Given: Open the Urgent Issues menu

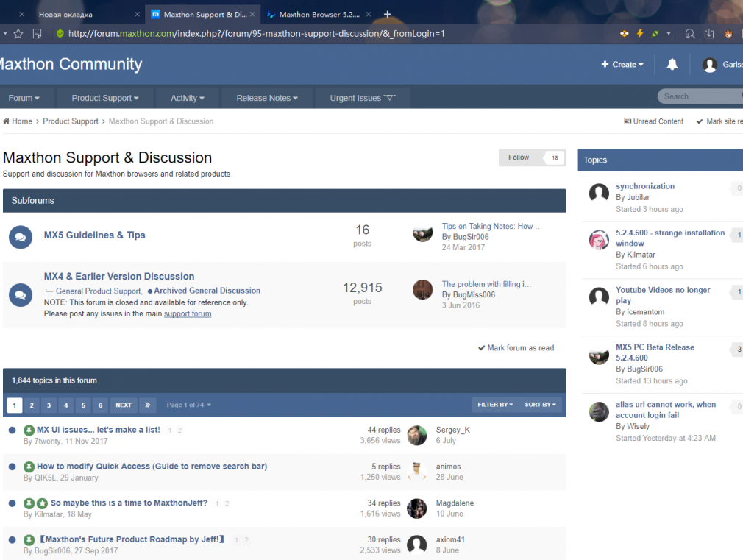Looking at the screenshot, I should tap(363, 98).
